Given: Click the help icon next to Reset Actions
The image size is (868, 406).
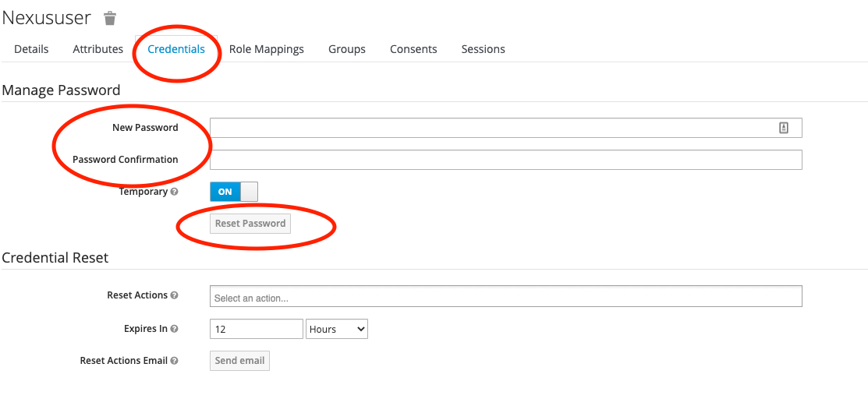Looking at the screenshot, I should [174, 295].
